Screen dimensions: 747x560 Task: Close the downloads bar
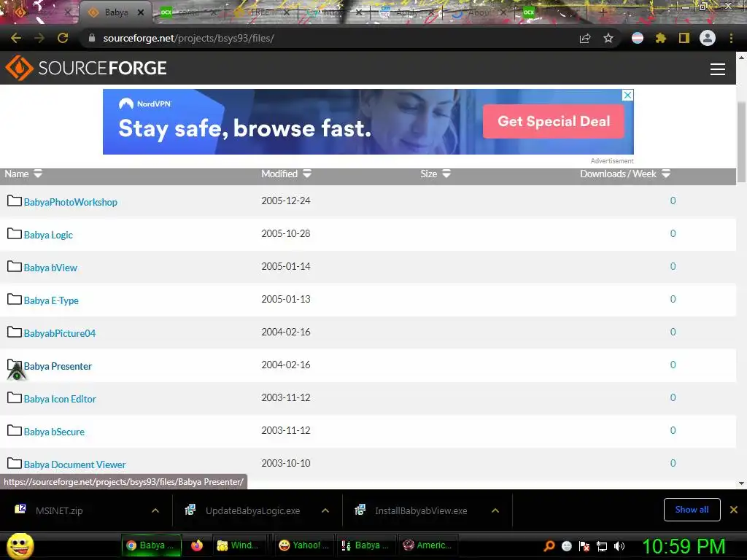click(734, 510)
